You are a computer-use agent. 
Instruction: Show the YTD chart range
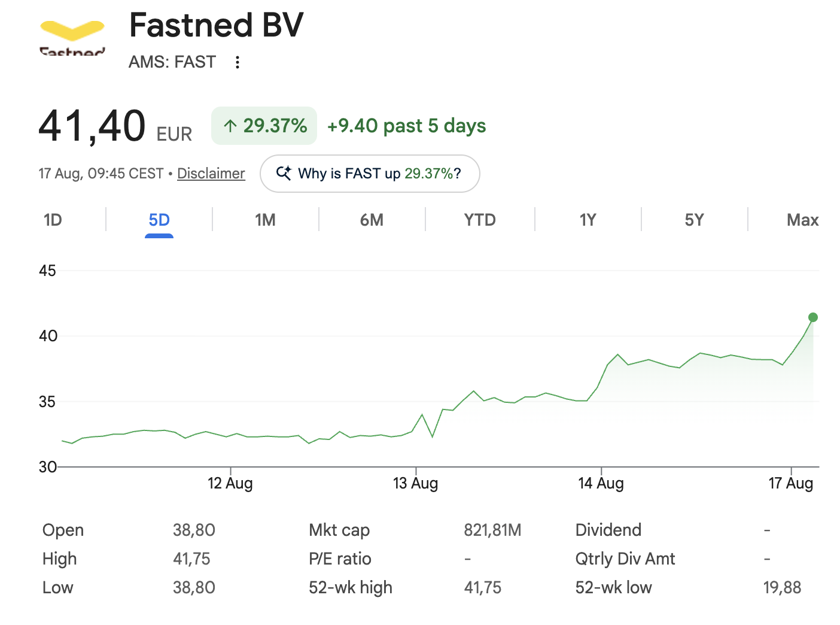(480, 220)
